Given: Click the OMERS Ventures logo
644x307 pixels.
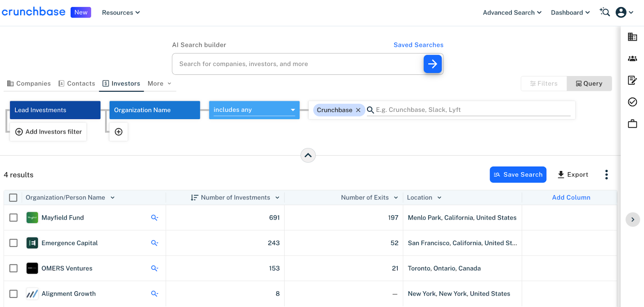Looking at the screenshot, I should pos(32,268).
